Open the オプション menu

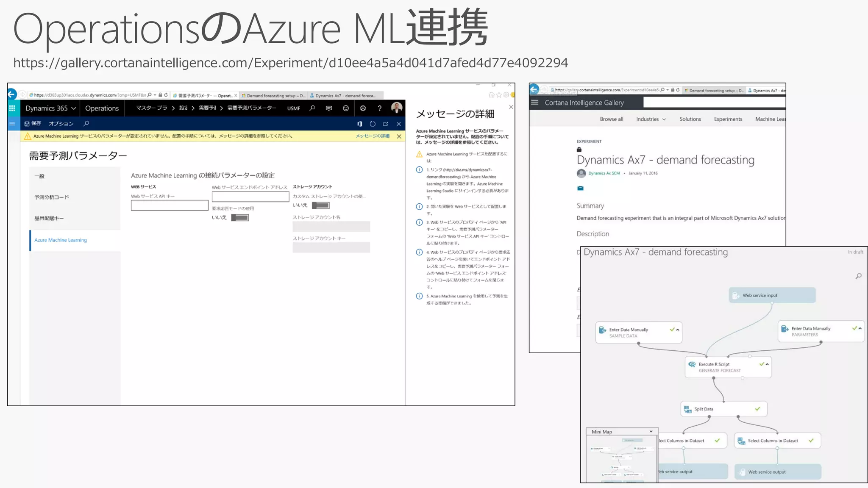(x=61, y=124)
